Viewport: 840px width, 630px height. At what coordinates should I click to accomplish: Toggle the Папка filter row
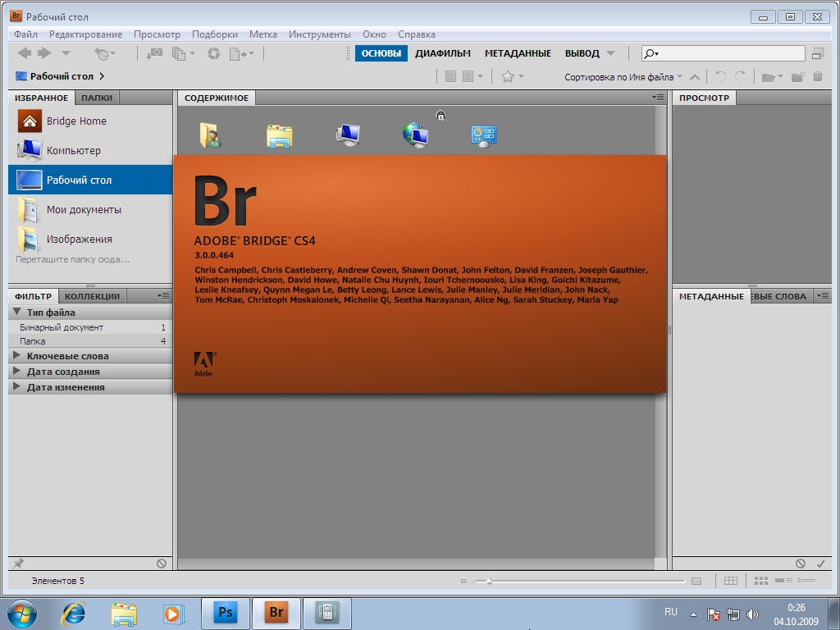(x=90, y=341)
